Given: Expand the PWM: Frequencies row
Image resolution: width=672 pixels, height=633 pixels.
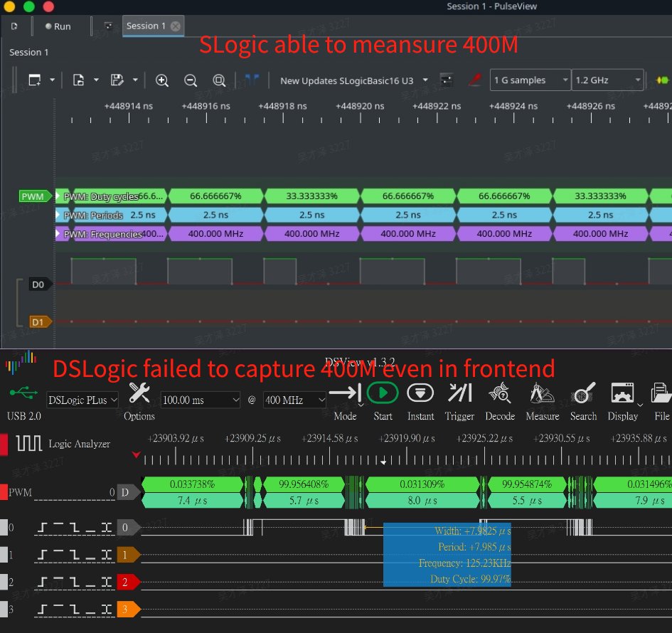Looking at the screenshot, I should pos(58,233).
